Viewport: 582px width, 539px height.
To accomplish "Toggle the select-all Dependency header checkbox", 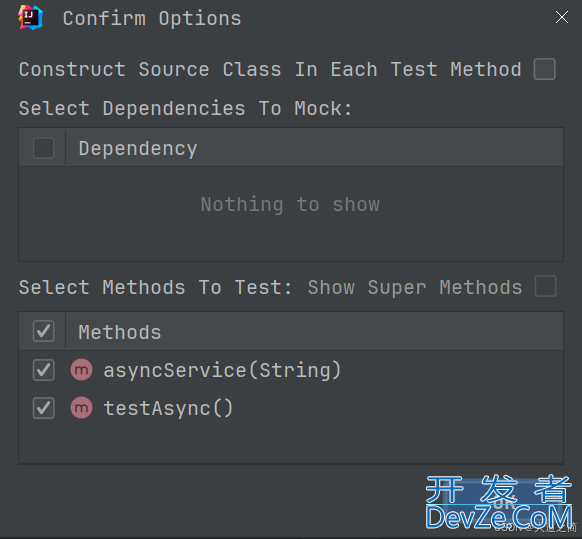I will point(43,148).
